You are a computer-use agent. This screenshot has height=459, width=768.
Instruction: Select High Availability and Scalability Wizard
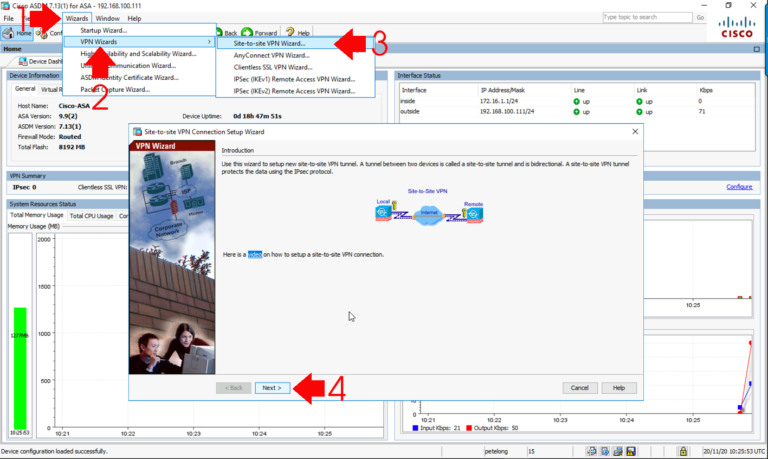pyautogui.click(x=140, y=54)
